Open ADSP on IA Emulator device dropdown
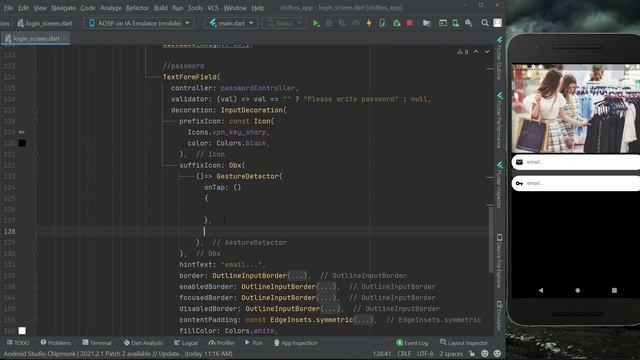Viewport: 640px width, 360px height. pyautogui.click(x=139, y=23)
